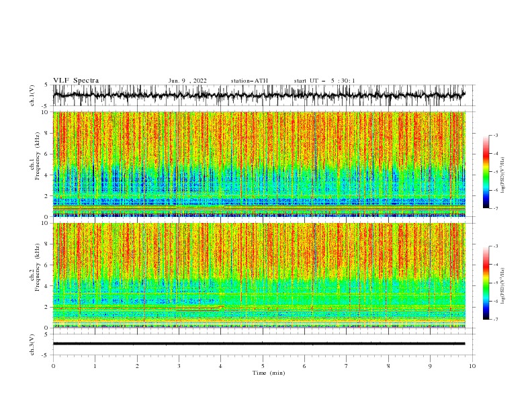Click the 'start UT = 5:30:1' text

tap(324, 81)
